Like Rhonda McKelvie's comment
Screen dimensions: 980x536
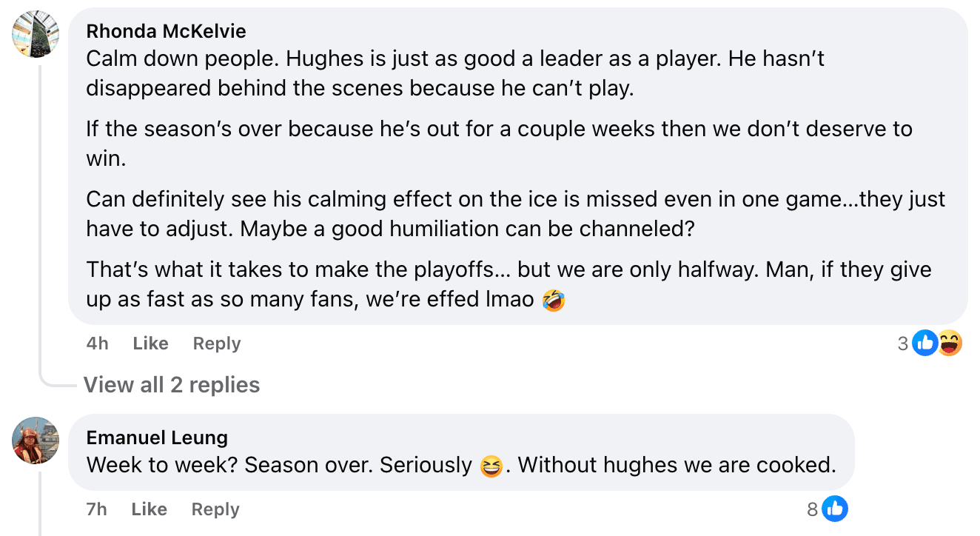pyautogui.click(x=150, y=344)
